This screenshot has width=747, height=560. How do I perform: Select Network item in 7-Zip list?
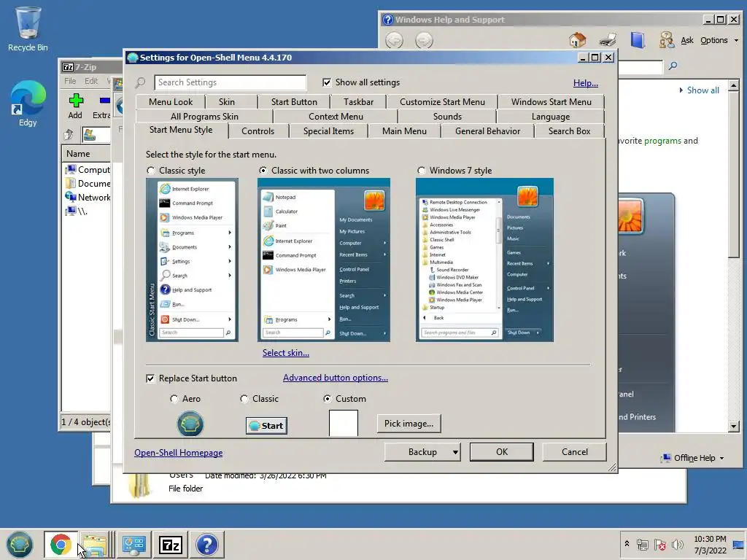(x=88, y=197)
